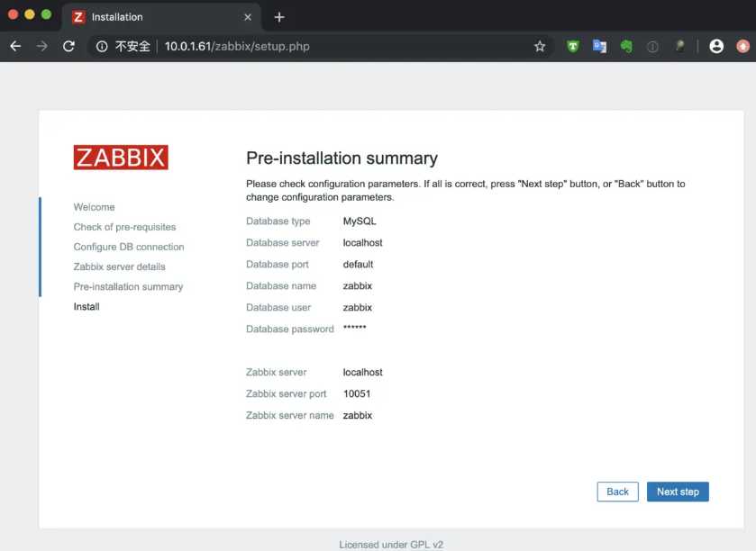The image size is (756, 551).
Task: Go to Configure DB connection step
Action: point(129,247)
